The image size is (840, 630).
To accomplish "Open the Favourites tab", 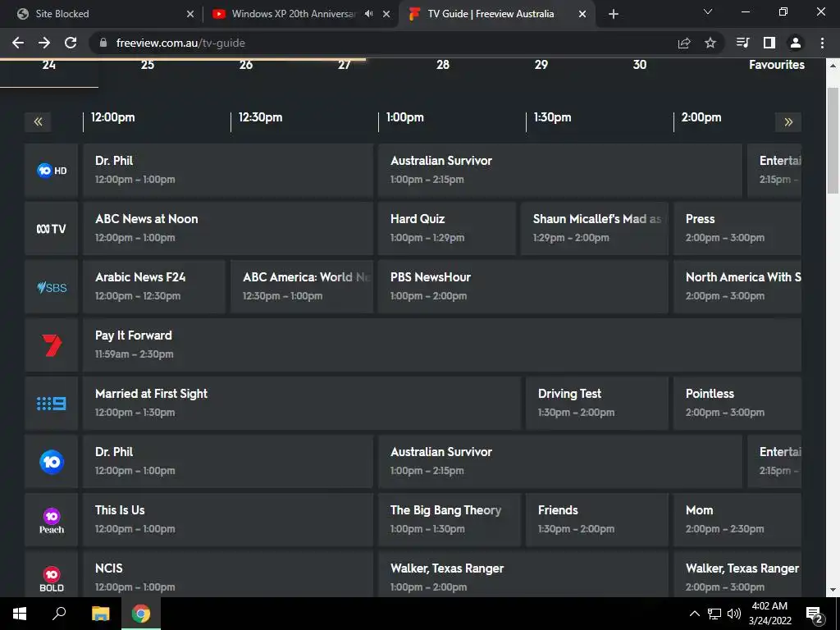I will (x=777, y=65).
